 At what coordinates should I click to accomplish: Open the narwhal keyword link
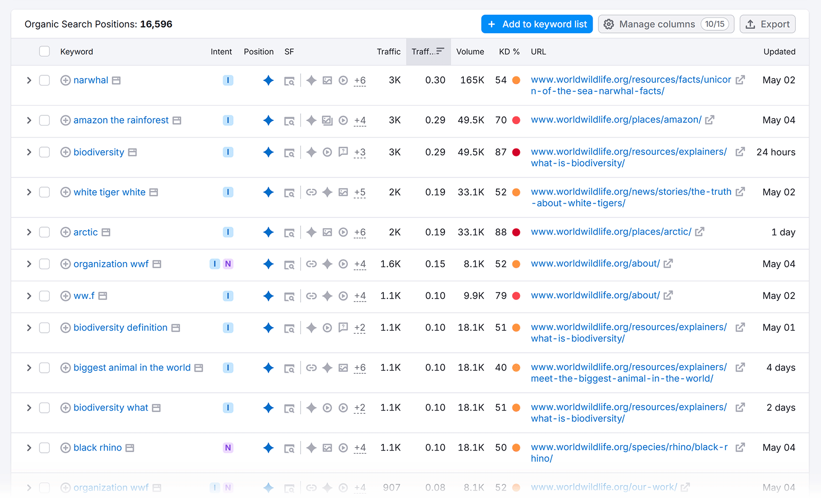click(x=91, y=80)
